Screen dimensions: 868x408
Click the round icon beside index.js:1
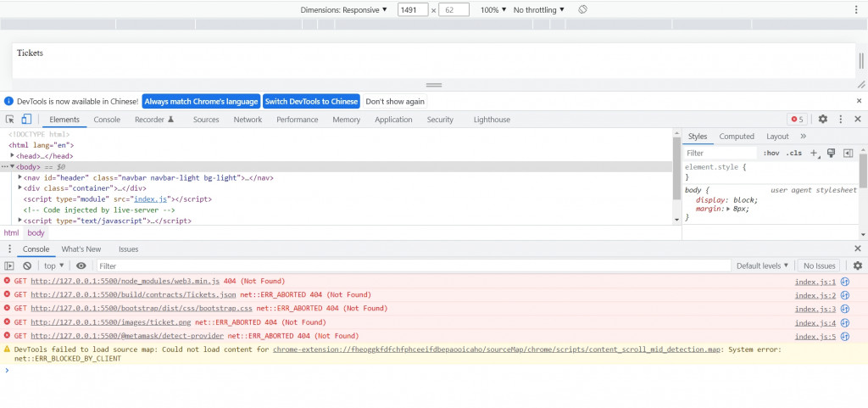click(x=845, y=282)
